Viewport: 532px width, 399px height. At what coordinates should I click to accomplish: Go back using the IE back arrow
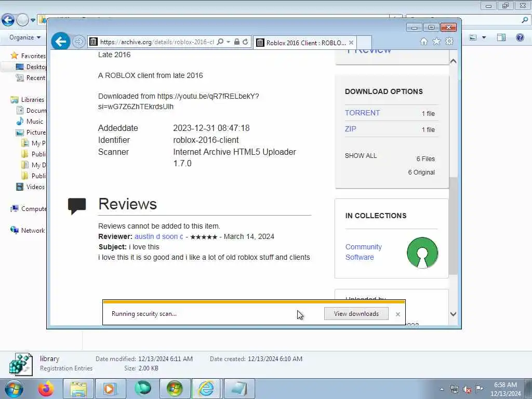click(x=60, y=42)
